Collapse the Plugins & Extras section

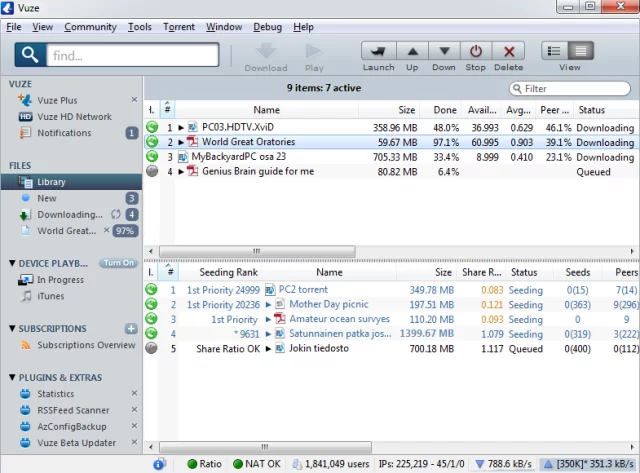pyautogui.click(x=11, y=377)
